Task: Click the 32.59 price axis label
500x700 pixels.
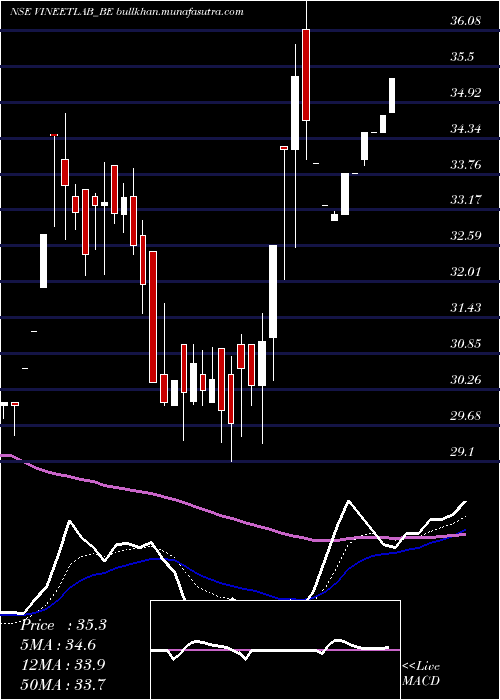Action: (466, 235)
